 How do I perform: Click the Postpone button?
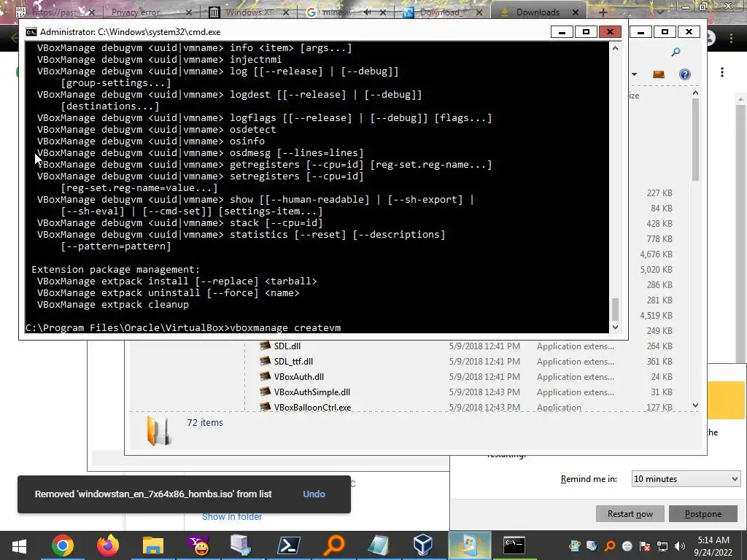tap(703, 514)
